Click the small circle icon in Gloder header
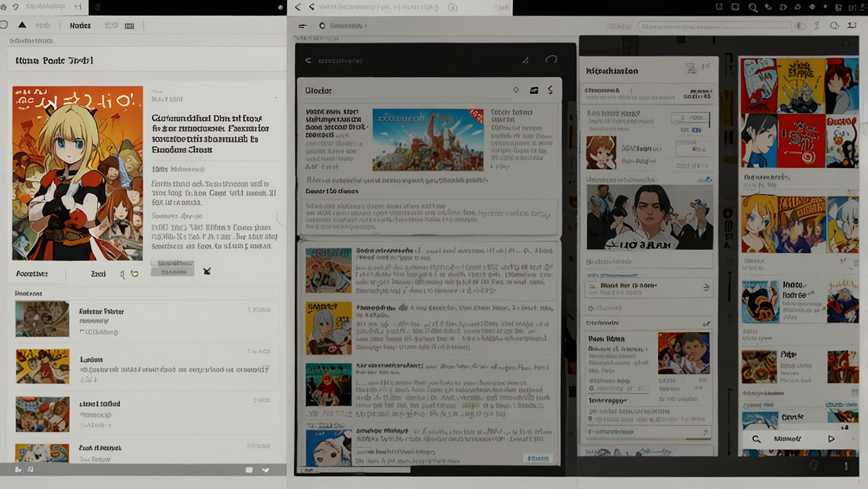This screenshot has width=868, height=489. point(516,90)
